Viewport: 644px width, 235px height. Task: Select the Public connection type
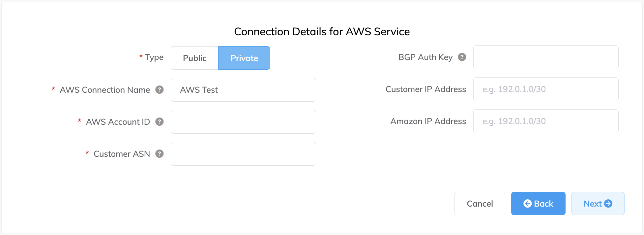pos(194,58)
